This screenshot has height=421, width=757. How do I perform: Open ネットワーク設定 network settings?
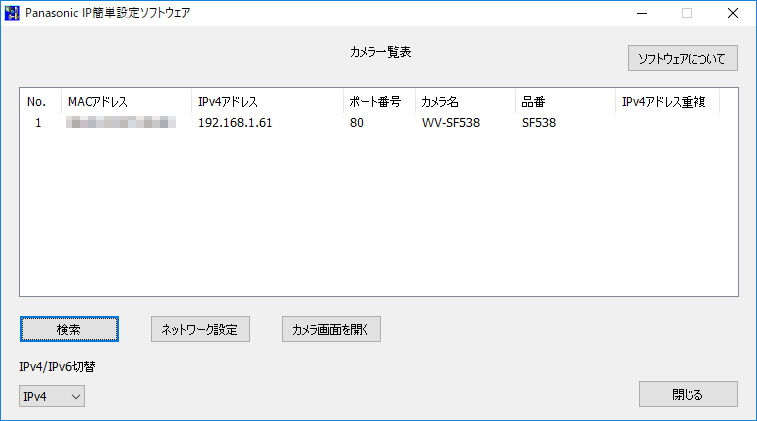point(200,329)
